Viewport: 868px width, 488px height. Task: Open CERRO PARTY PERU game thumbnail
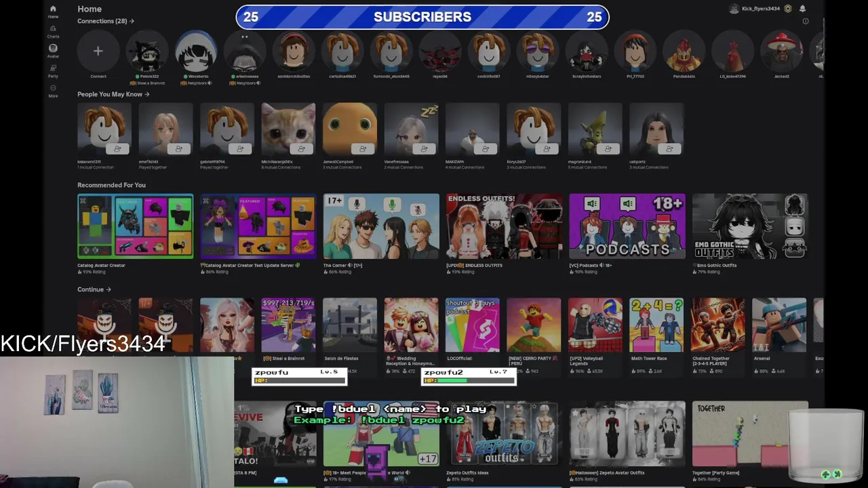(534, 325)
